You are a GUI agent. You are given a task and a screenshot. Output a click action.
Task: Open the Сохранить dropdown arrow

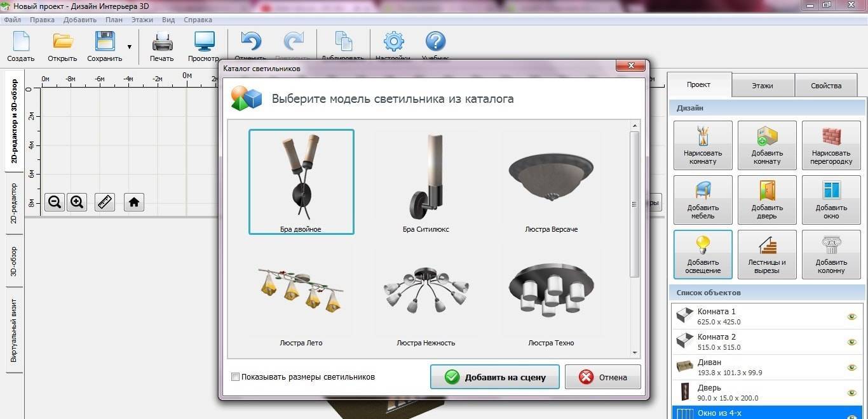tap(130, 47)
